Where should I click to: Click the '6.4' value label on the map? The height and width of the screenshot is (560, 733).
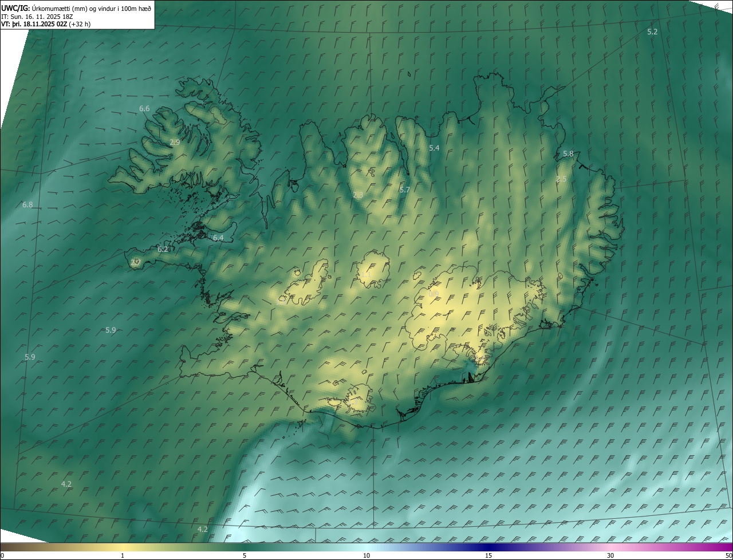pos(218,238)
